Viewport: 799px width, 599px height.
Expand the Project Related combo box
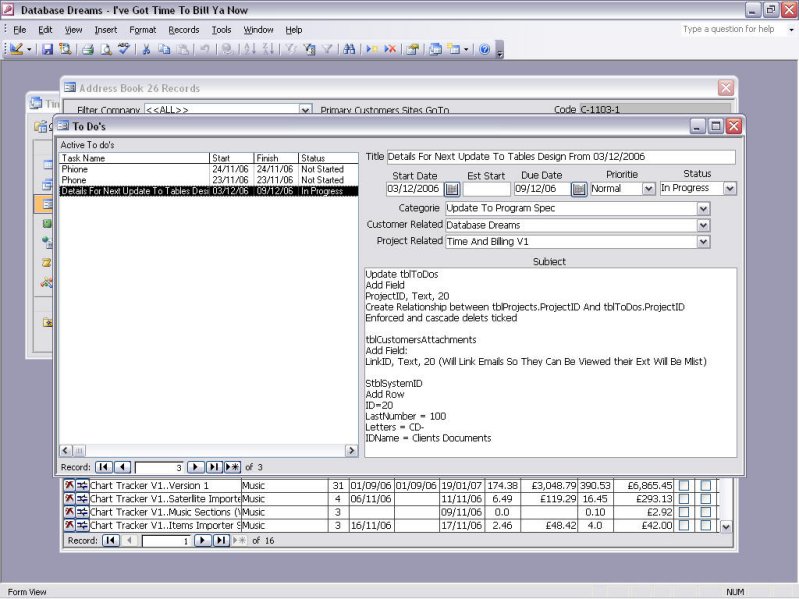(x=703, y=241)
